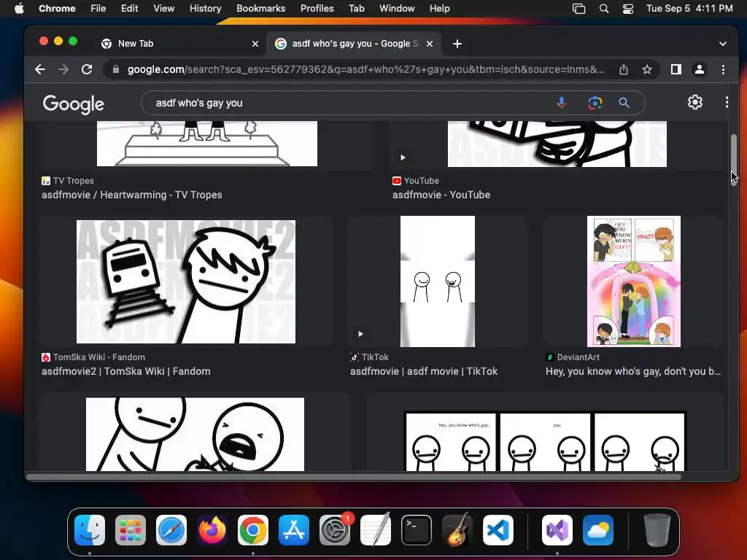The width and height of the screenshot is (747, 560).
Task: Open screaming stick figure thumbnail
Action: point(195,435)
